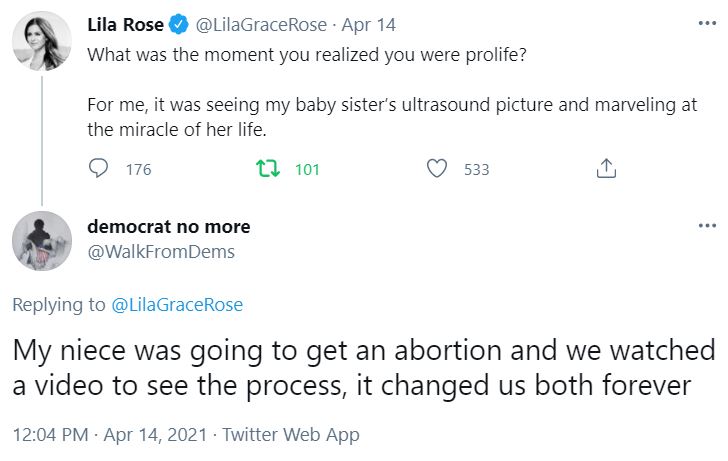Click the 533 likes count
The width and height of the screenshot is (728, 461).
point(477,170)
